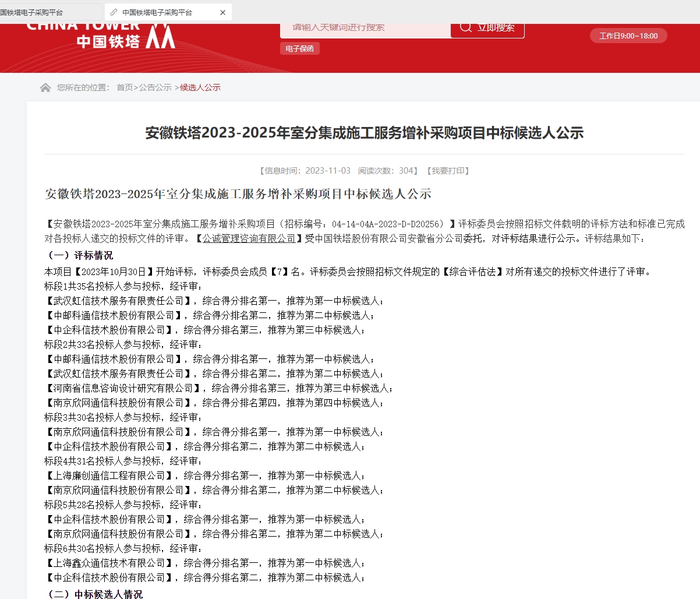Image resolution: width=700 pixels, height=599 pixels.
Task: Click the 电子保函 tag
Action: [x=299, y=49]
